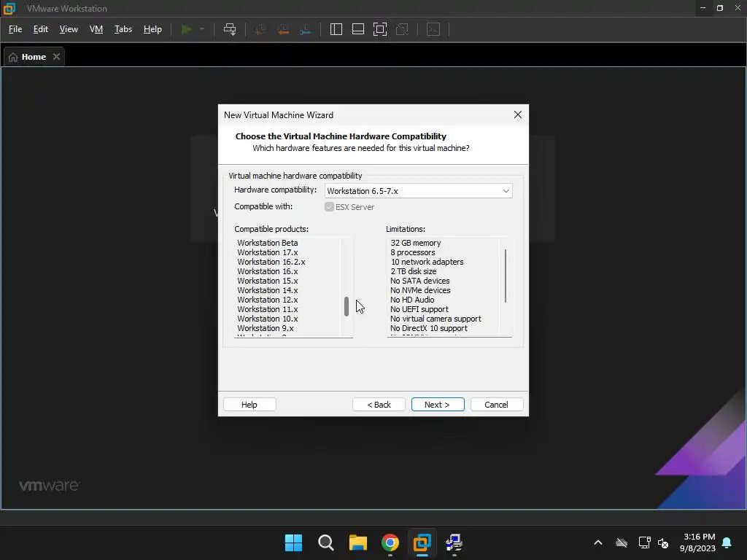Click the No NVMe devices entry
The image size is (747, 560).
[420, 290]
